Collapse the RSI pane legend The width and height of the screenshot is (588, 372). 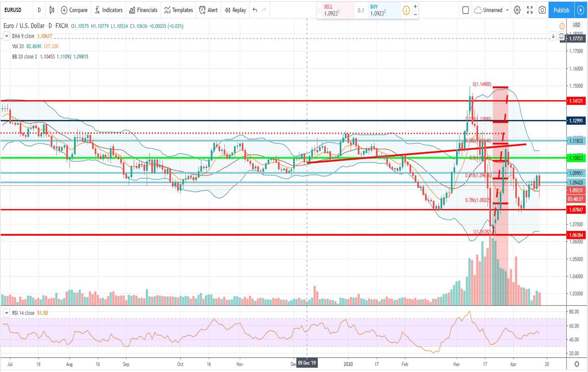[x=6, y=313]
